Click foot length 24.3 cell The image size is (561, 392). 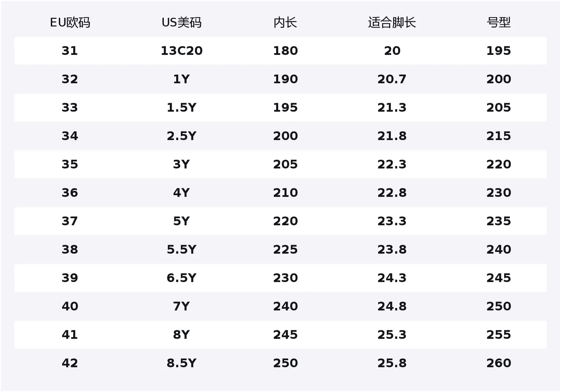point(392,278)
